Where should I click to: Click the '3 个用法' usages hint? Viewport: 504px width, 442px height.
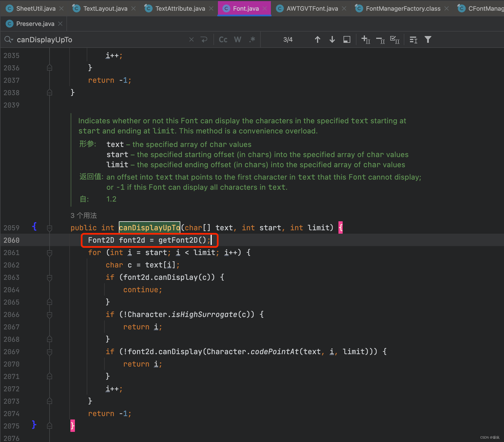pyautogui.click(x=84, y=216)
